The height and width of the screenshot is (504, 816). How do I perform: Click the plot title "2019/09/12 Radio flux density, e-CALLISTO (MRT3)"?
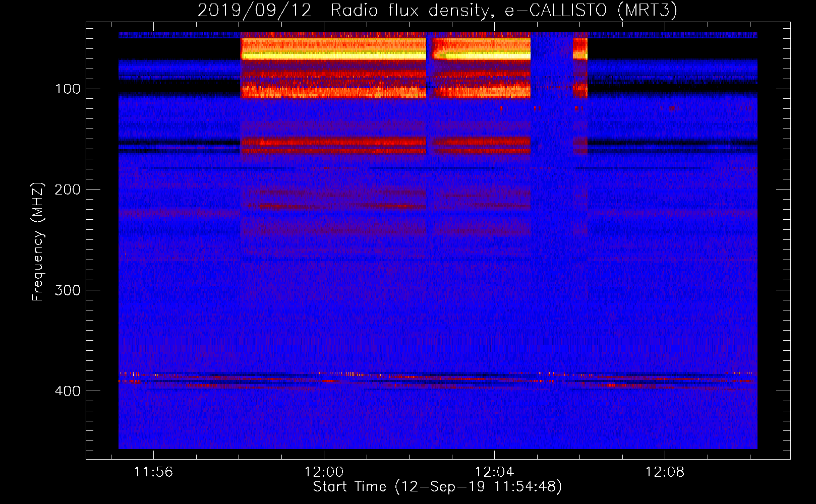437,11
